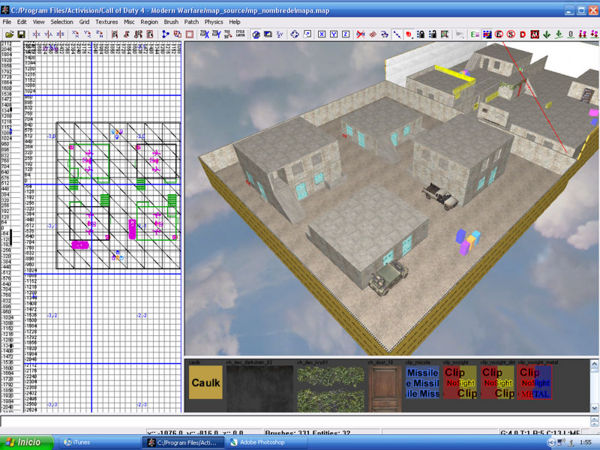This screenshot has height=450, width=600.
Task: Open the Textures menu
Action: [x=106, y=22]
